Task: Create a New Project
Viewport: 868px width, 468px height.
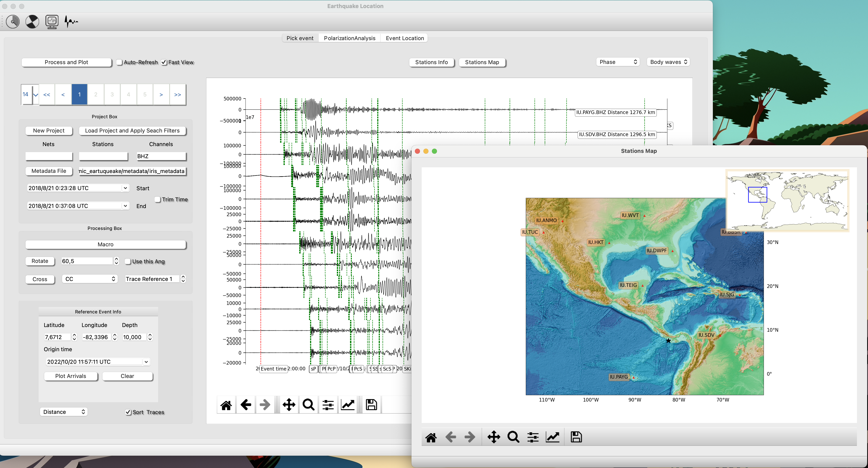Action: (x=49, y=131)
